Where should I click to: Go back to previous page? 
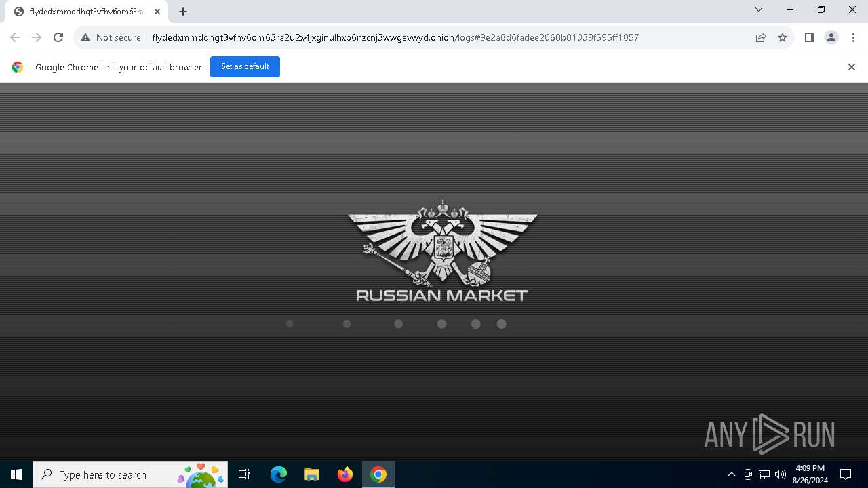click(15, 37)
